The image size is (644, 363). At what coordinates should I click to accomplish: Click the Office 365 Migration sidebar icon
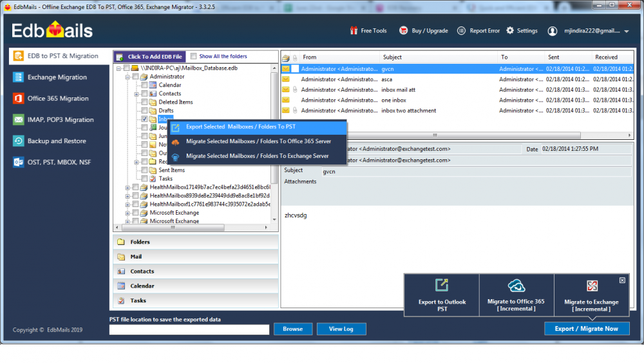point(18,99)
